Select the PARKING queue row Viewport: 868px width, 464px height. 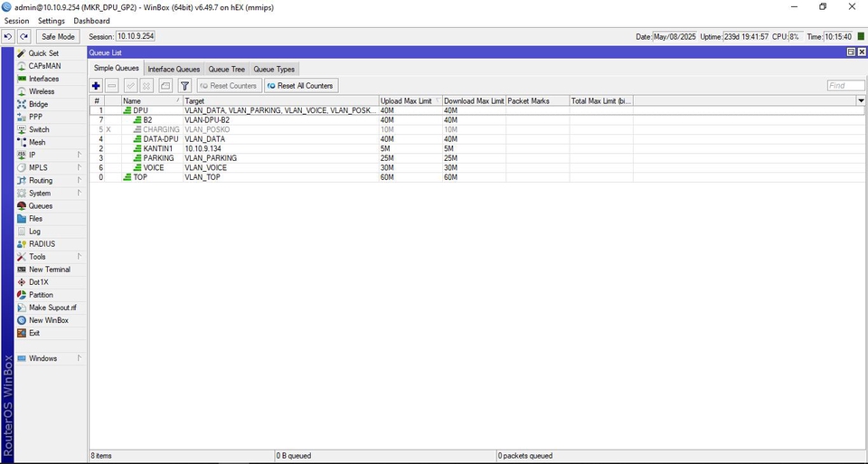pyautogui.click(x=476, y=157)
